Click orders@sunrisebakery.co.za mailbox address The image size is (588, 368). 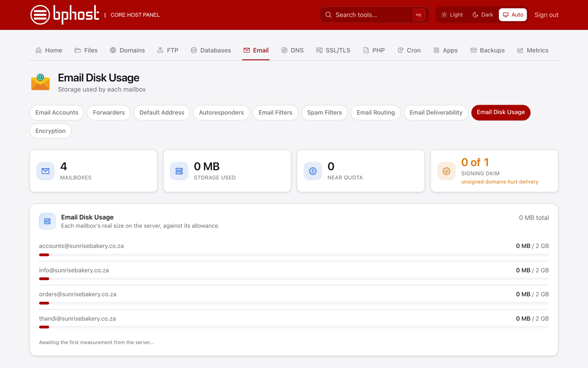point(78,294)
